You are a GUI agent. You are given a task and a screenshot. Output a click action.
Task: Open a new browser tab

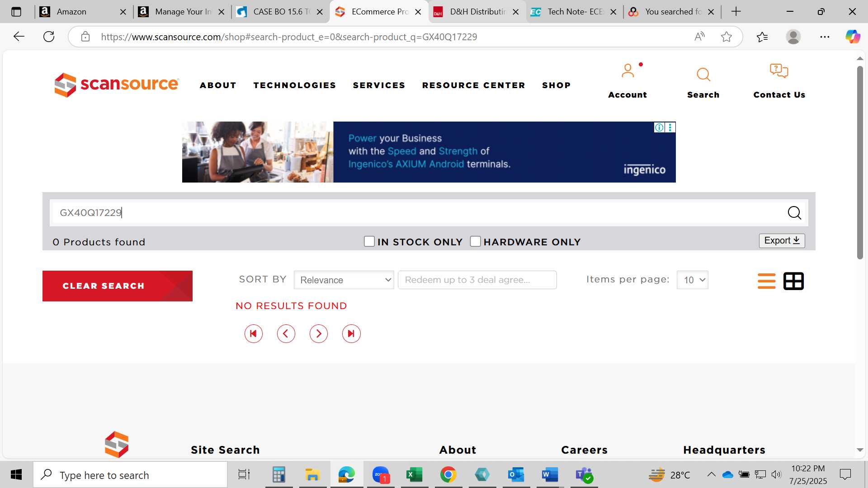[736, 12]
